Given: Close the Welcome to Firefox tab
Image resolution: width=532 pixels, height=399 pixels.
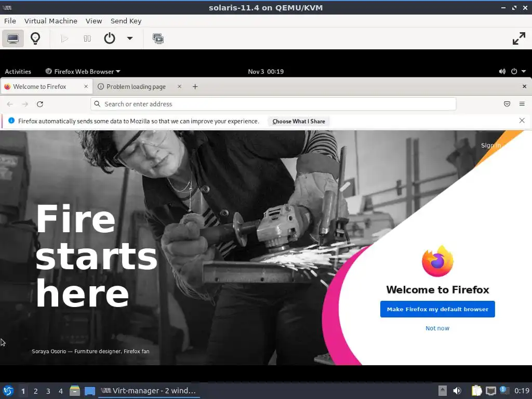Looking at the screenshot, I should click(86, 87).
